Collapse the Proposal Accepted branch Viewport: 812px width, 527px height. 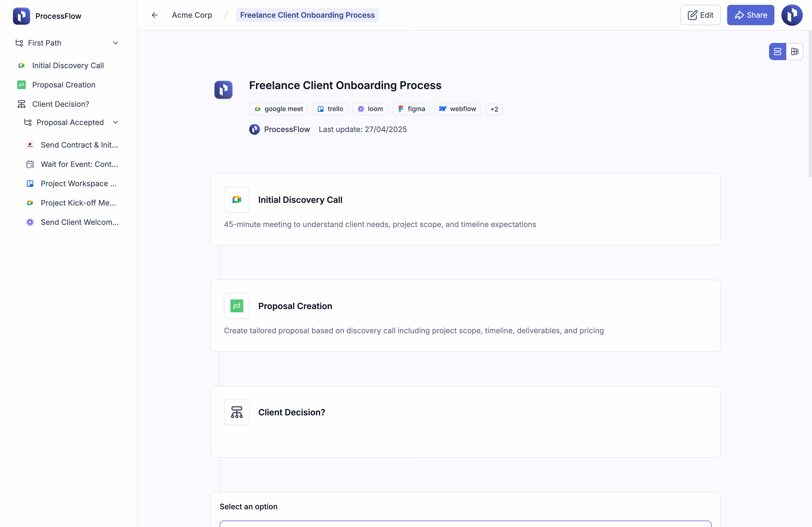click(115, 122)
